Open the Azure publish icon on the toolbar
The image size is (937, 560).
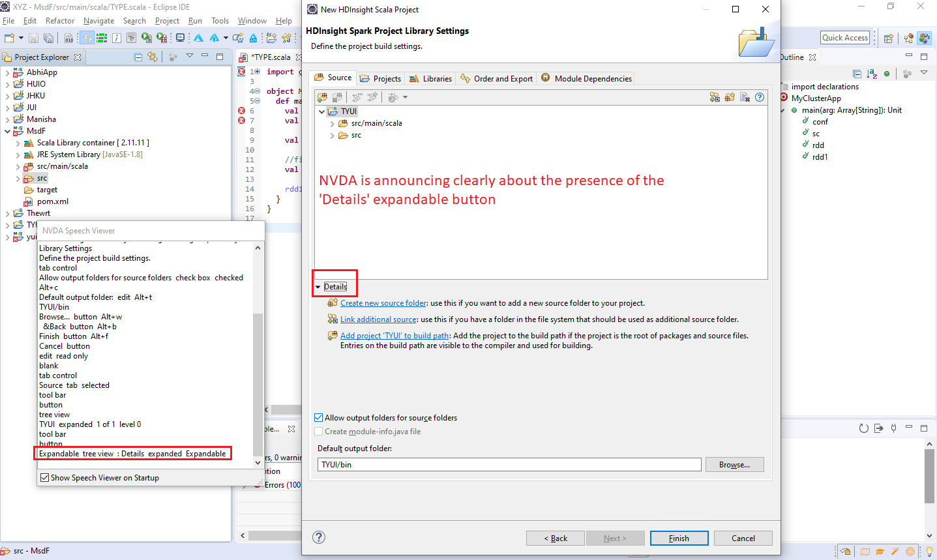pos(213,38)
